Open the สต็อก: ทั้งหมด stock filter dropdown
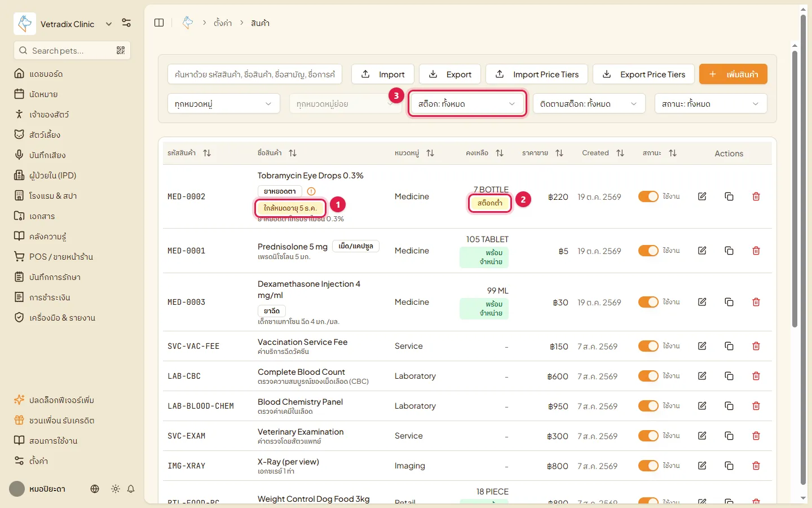Image resolution: width=812 pixels, height=508 pixels. point(467,104)
